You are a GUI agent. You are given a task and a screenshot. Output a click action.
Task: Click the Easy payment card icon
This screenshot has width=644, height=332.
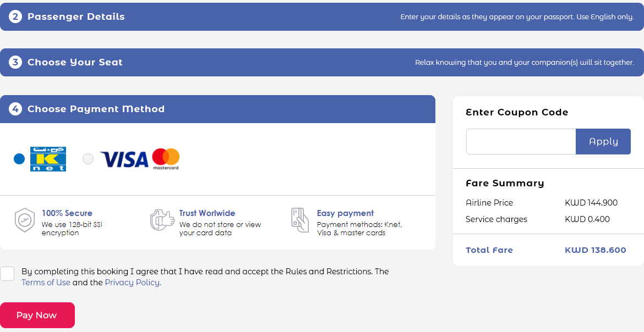(299, 220)
